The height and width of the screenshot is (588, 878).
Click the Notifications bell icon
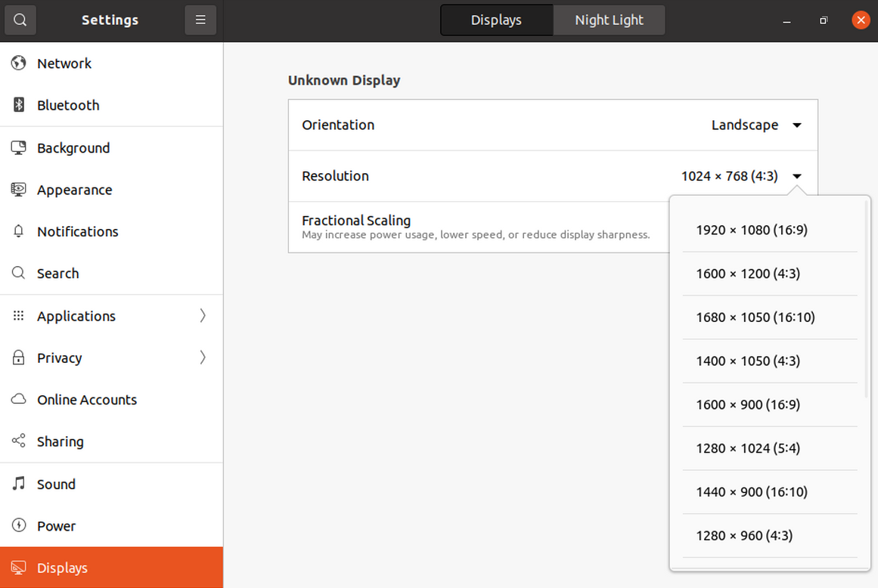tap(19, 232)
